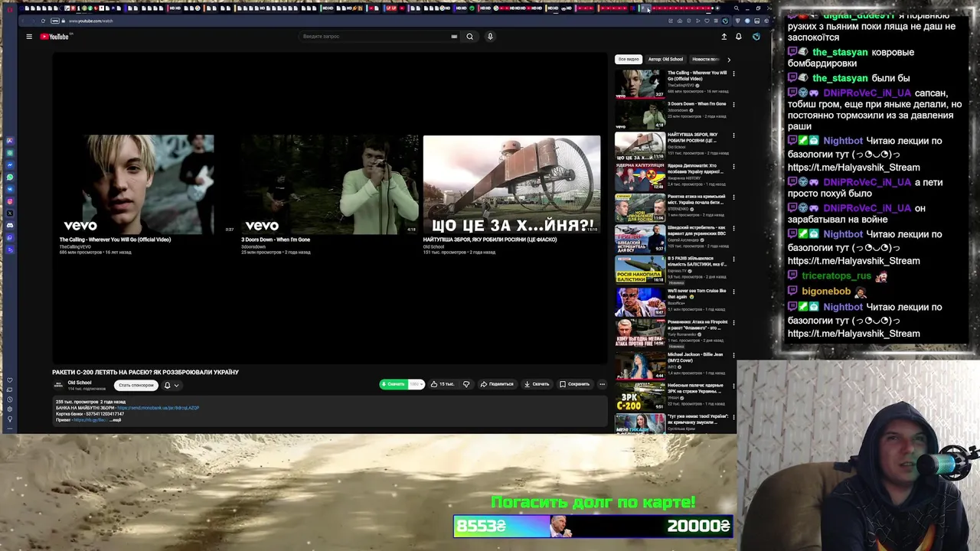The image size is (980, 551).
Task: Save the video with Сохранить button
Action: click(574, 384)
